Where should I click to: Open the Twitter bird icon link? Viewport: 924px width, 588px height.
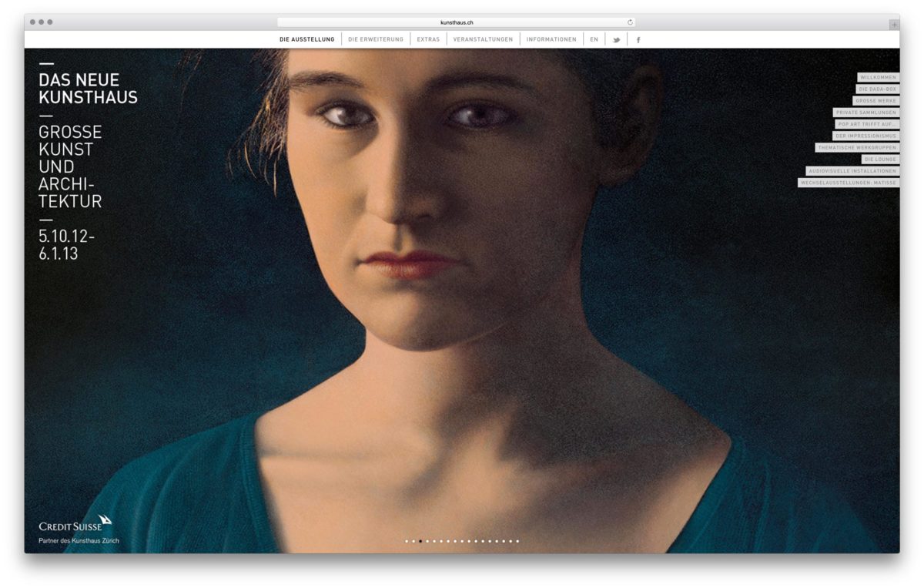click(x=616, y=40)
